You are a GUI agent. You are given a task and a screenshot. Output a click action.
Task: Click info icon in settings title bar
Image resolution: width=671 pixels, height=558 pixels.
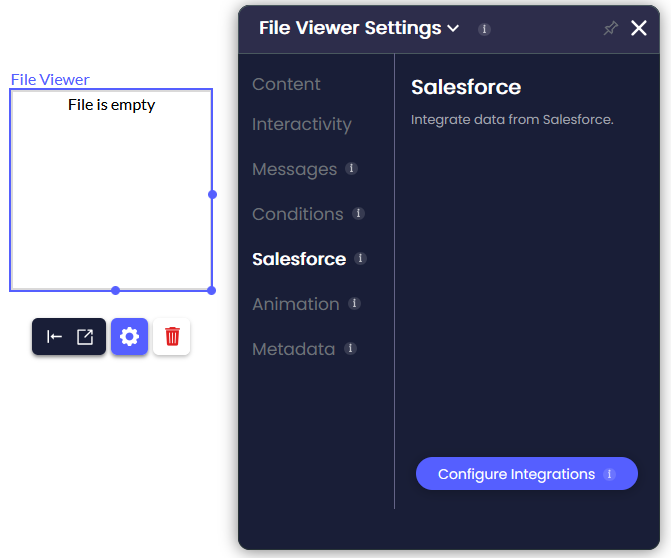484,29
